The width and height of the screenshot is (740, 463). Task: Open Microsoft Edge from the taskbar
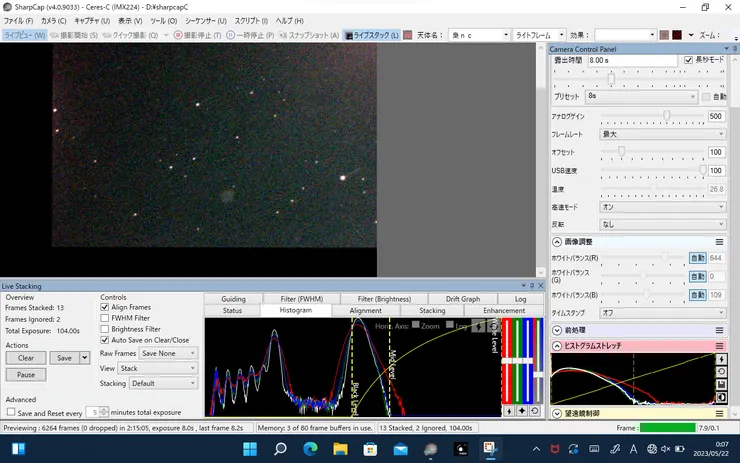(310, 449)
